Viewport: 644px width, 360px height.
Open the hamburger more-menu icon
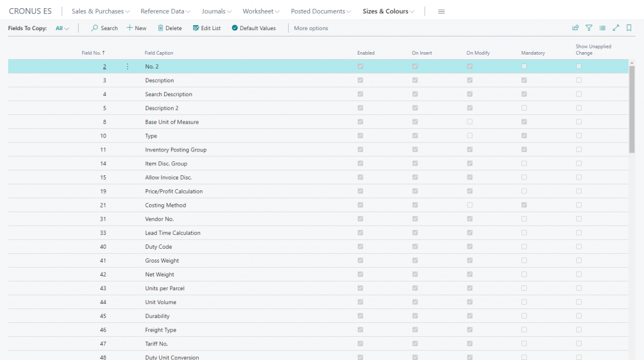pos(441,11)
